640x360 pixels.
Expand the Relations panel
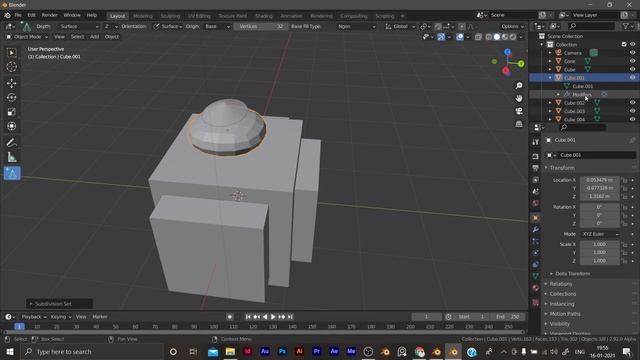click(560, 284)
